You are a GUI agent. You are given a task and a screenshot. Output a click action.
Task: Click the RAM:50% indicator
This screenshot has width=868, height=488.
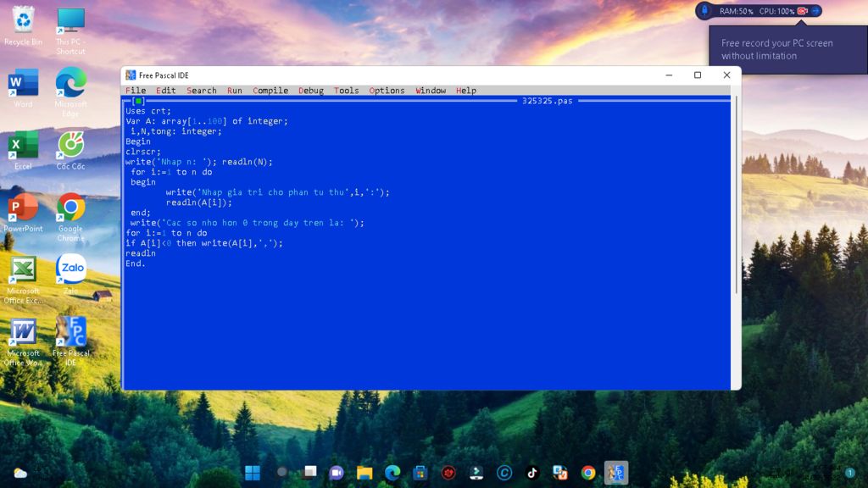point(737,11)
